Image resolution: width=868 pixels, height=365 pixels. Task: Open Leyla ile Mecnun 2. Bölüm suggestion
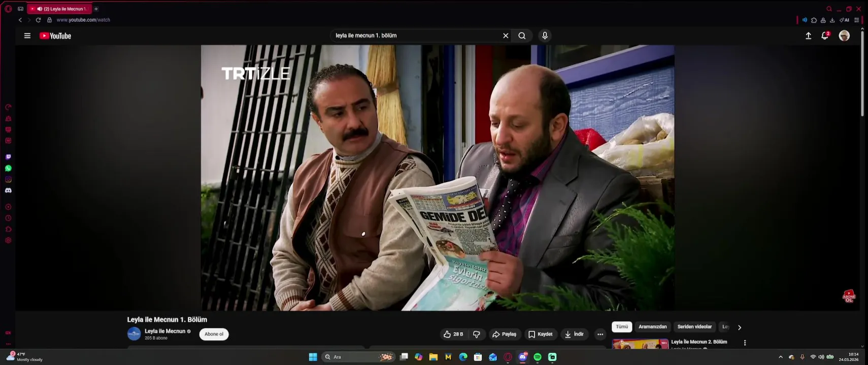point(699,342)
